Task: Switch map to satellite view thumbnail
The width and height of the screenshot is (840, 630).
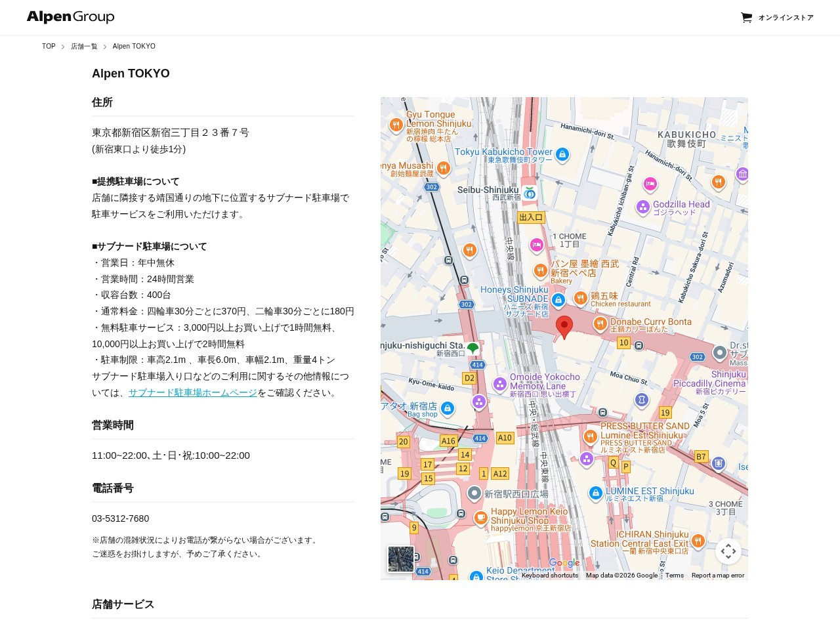Action: (x=401, y=559)
